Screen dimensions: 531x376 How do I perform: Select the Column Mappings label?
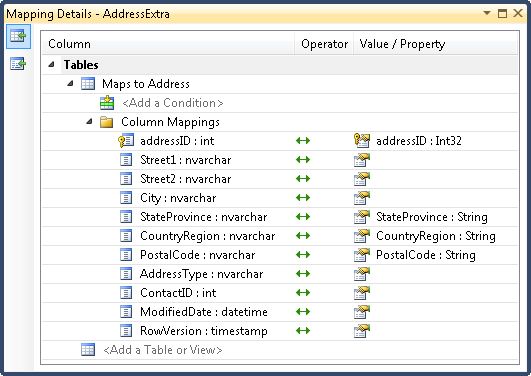(x=170, y=122)
